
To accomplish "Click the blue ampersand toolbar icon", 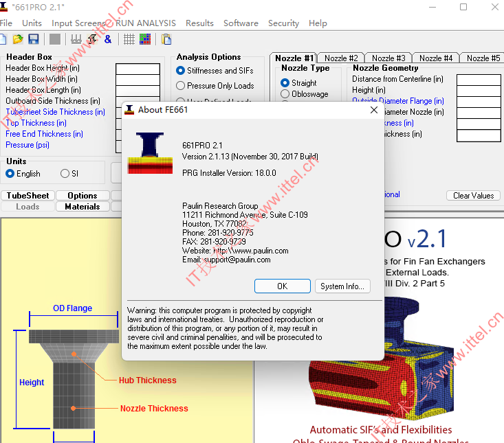I will (108, 39).
